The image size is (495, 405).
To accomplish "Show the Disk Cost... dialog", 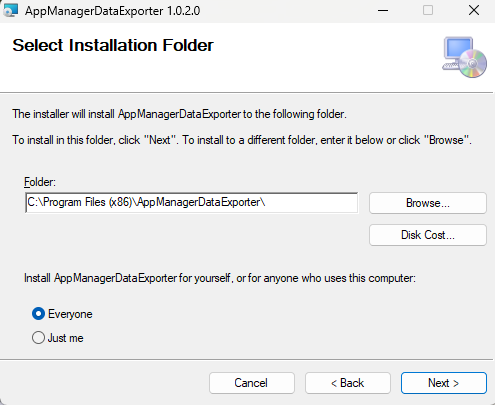I will coord(428,235).
